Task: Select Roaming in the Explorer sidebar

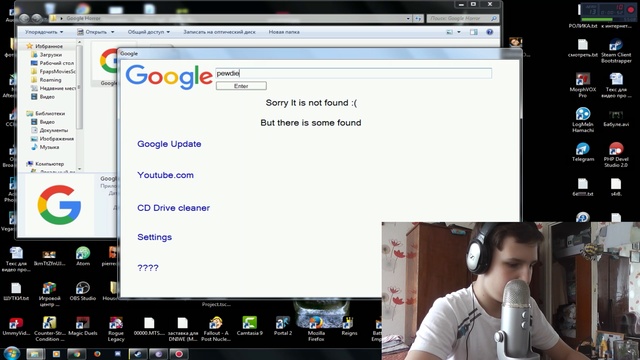Action: point(46,80)
